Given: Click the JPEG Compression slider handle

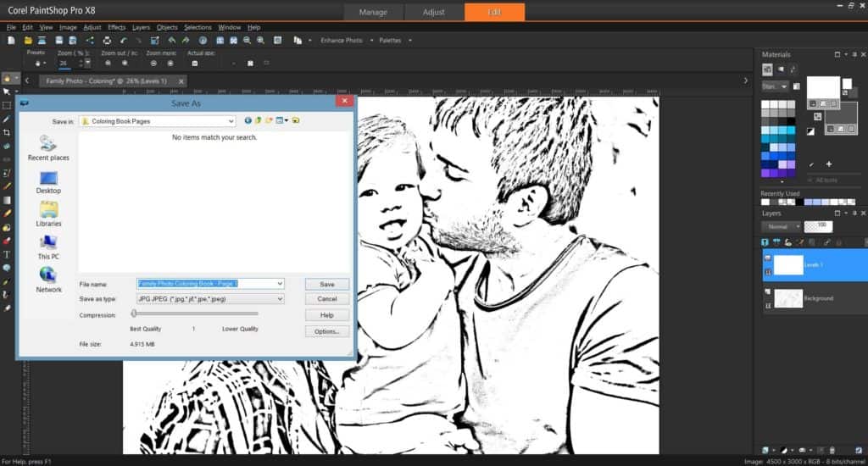Looking at the screenshot, I should [x=134, y=313].
